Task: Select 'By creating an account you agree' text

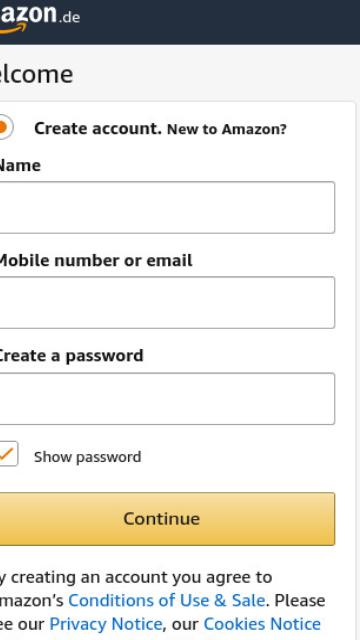Action: pyautogui.click(x=136, y=577)
